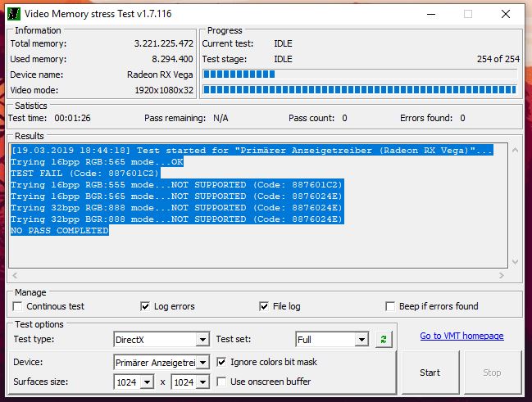532x402 pixels.
Task: Uncheck Ignore colors bit mask
Action: 221,362
